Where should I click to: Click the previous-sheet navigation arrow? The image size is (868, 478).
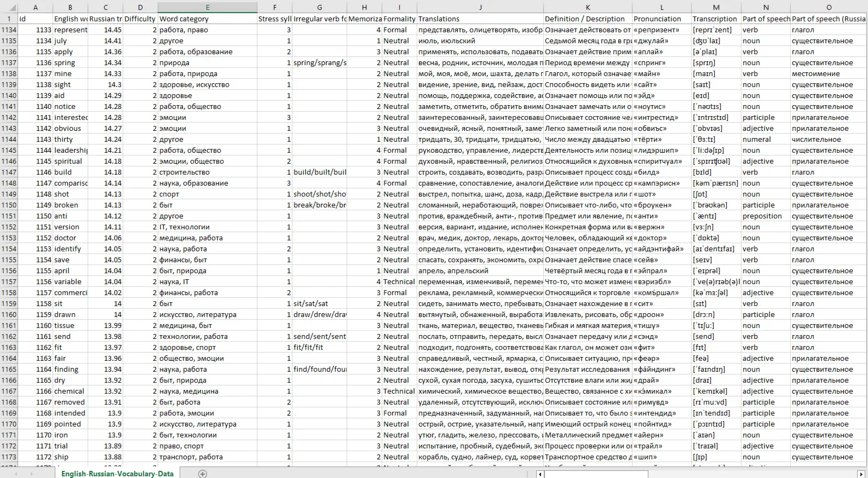pyautogui.click(x=16, y=474)
